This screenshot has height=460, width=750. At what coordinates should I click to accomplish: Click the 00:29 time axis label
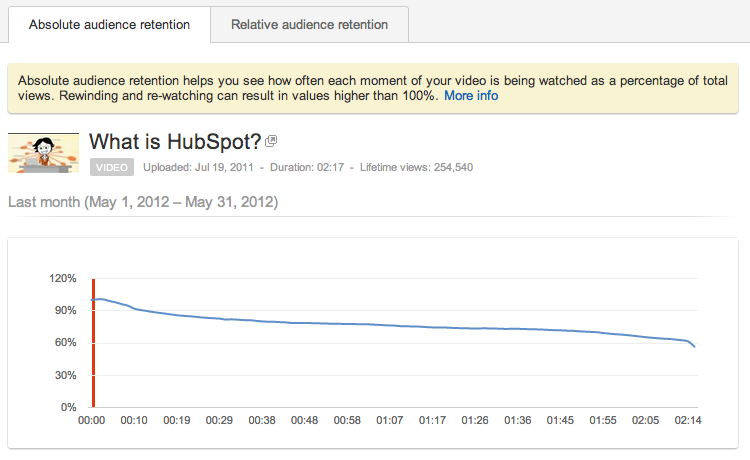click(x=219, y=420)
